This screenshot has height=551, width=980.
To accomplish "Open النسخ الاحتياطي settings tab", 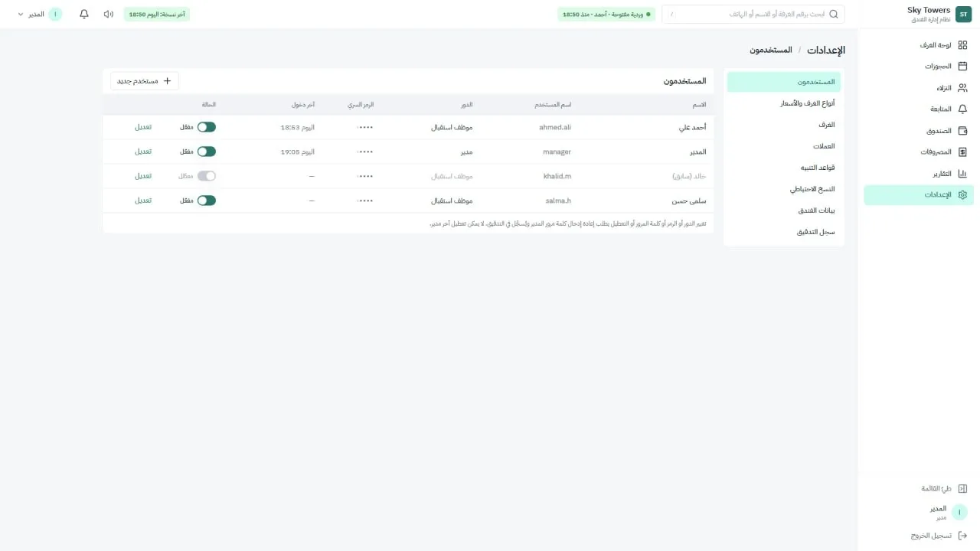I will click(x=784, y=189).
